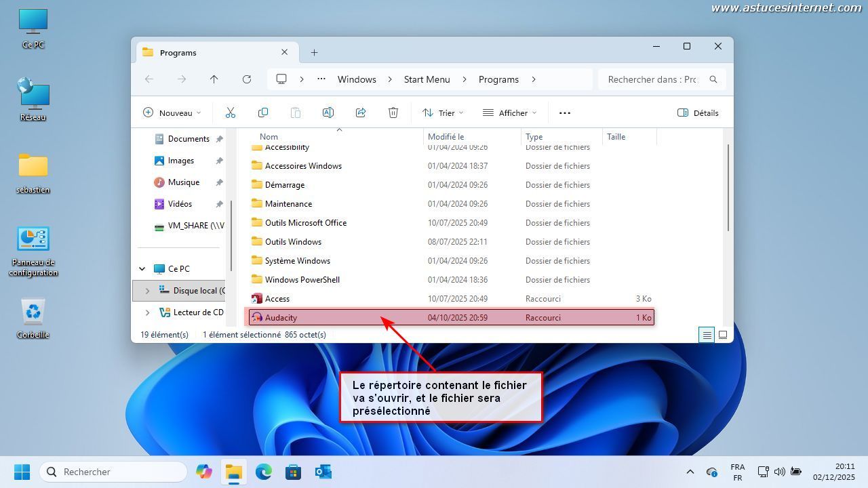
Task: Click the Rechercher dans Programs search field
Action: (652, 79)
